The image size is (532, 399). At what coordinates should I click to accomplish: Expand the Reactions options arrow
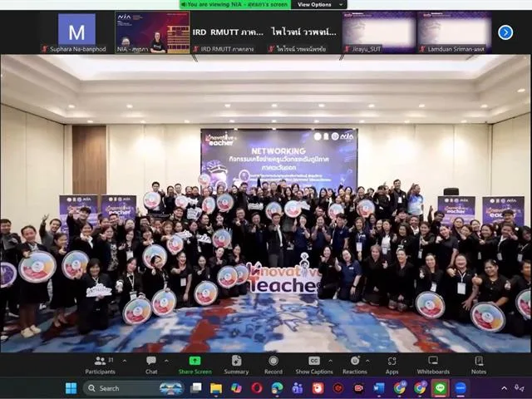point(367,361)
